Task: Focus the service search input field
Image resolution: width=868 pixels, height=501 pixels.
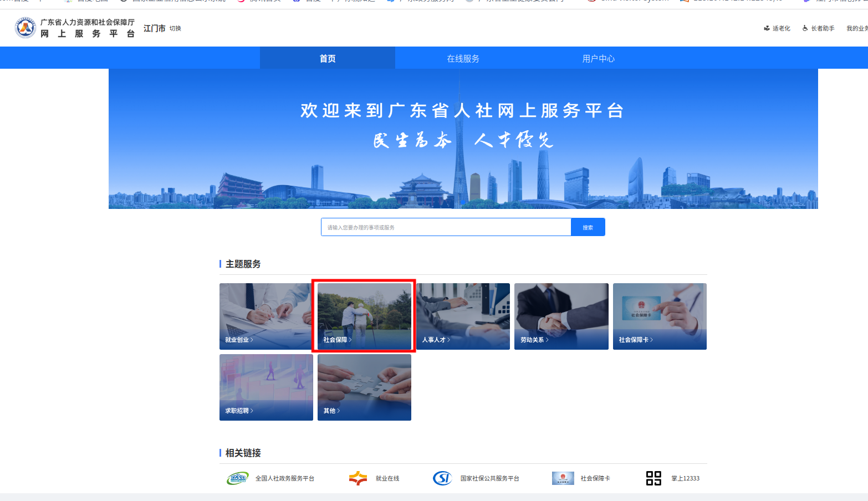Action: pos(446,227)
